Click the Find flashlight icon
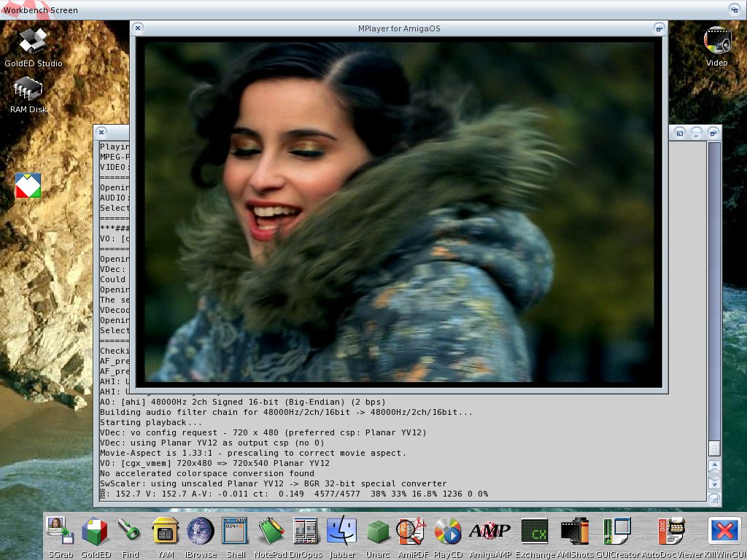 click(x=131, y=532)
